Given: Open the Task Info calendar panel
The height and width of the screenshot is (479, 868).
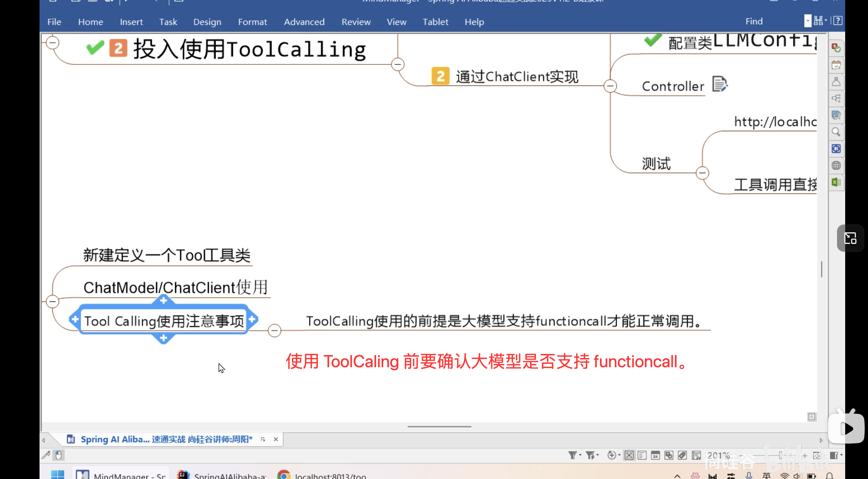Looking at the screenshot, I should [836, 65].
